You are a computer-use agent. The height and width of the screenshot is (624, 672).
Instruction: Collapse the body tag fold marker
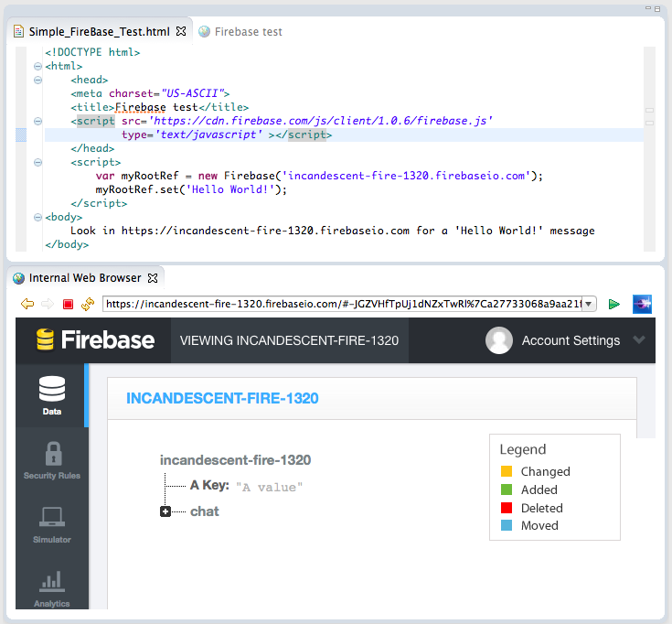37,217
